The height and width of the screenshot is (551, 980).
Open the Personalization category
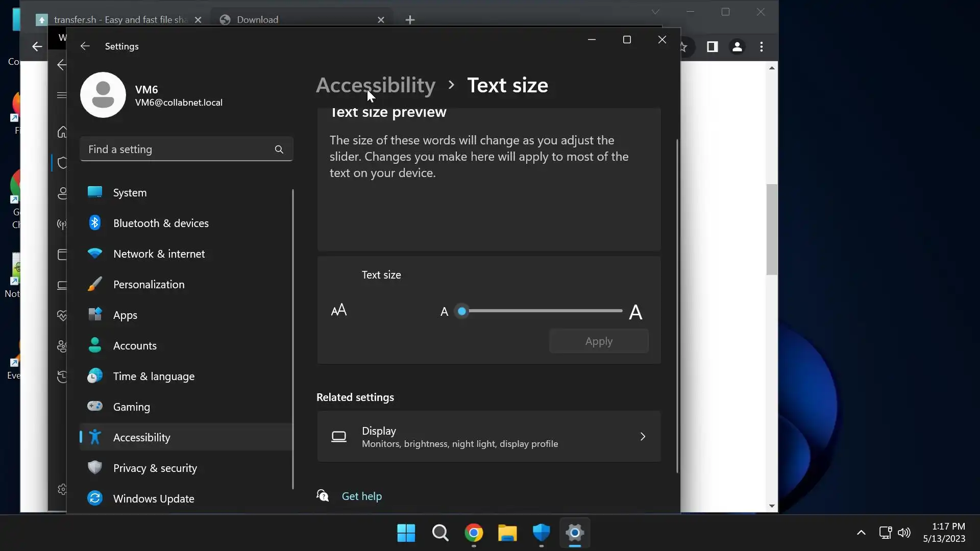pos(149,285)
